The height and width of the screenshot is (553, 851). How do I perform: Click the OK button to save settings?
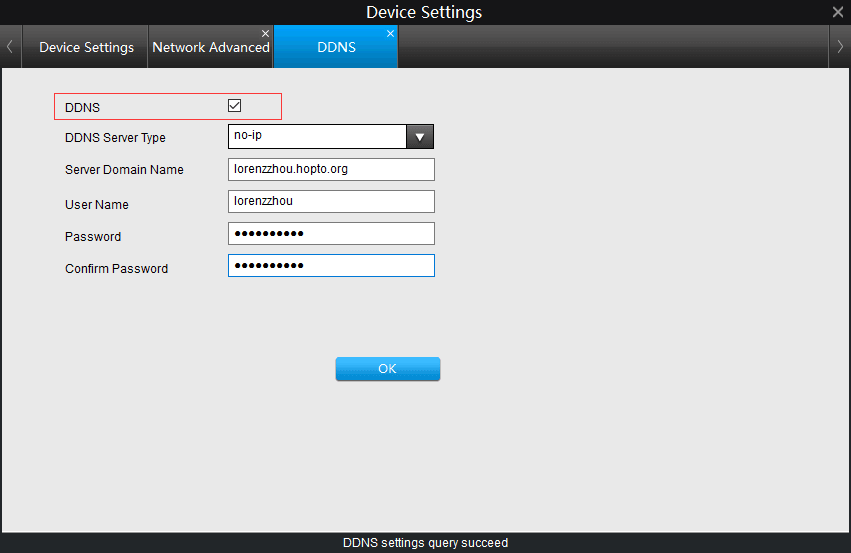point(388,369)
